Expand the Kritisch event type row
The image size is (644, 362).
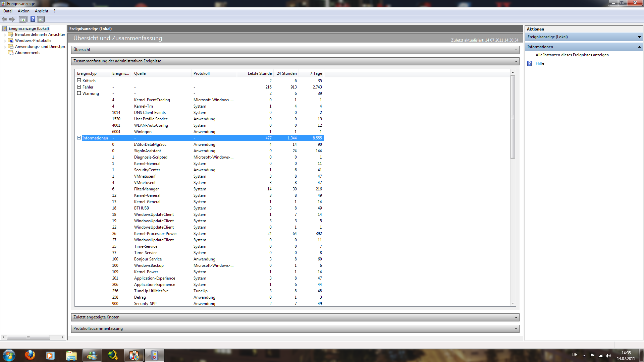pos(79,80)
